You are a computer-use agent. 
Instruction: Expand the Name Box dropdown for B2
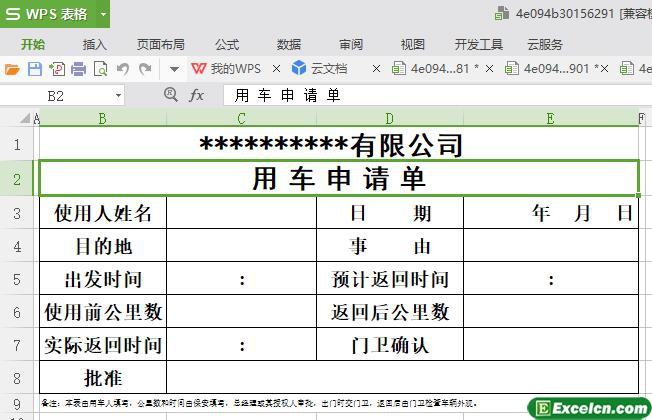click(118, 95)
